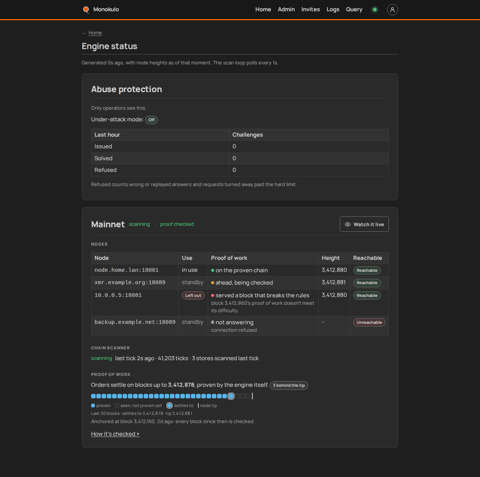Click the eye icon in Watch it live
This screenshot has width=480, height=477.
348,224
